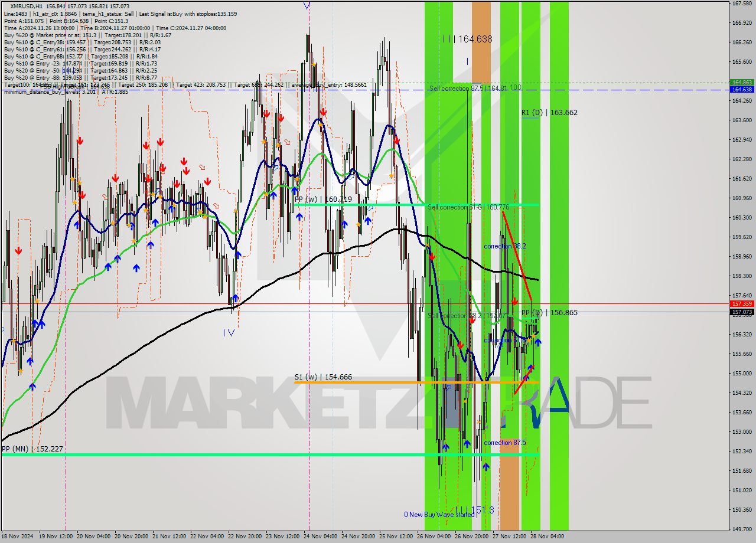This screenshot has width=756, height=543.
Task: Click the blue 'V' wave marker at chart top
Action: coord(307,6)
